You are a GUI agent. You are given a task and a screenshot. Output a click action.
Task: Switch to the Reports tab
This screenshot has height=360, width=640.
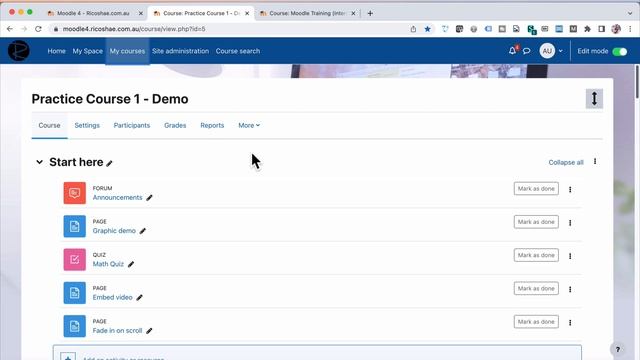(212, 125)
